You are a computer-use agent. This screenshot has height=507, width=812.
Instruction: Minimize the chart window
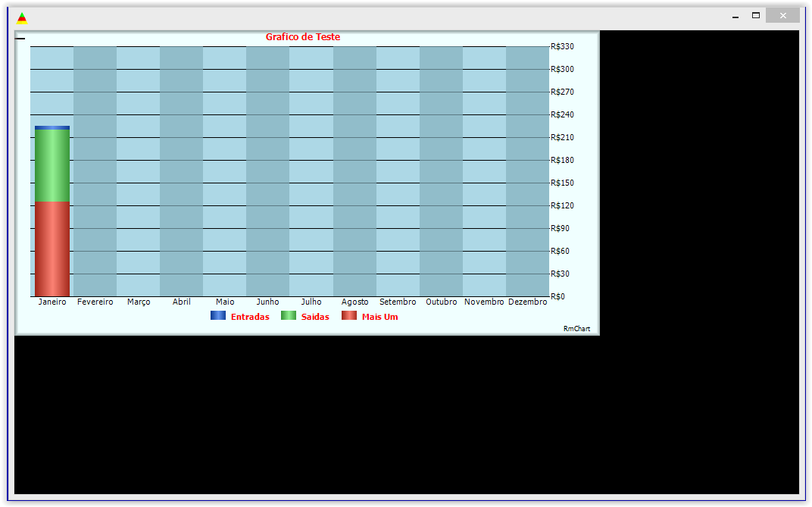tap(735, 17)
